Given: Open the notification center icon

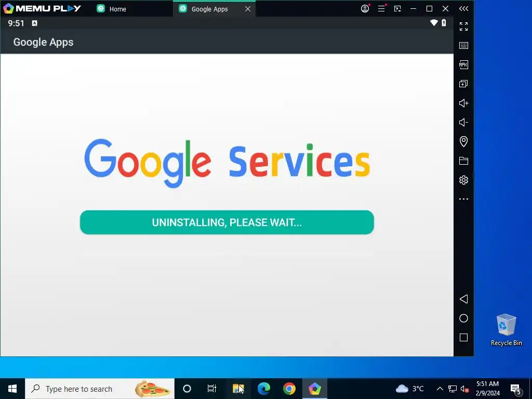Looking at the screenshot, I should coord(516,389).
